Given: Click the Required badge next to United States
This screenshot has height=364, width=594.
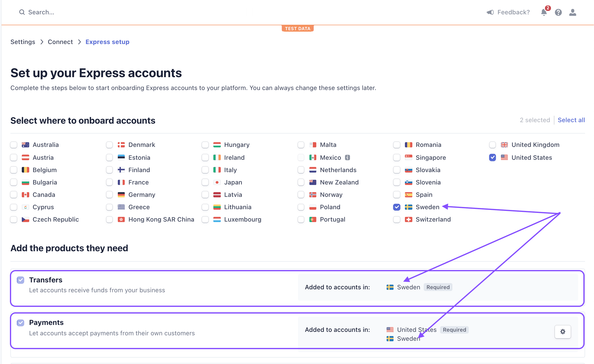Looking at the screenshot, I should 454,330.
